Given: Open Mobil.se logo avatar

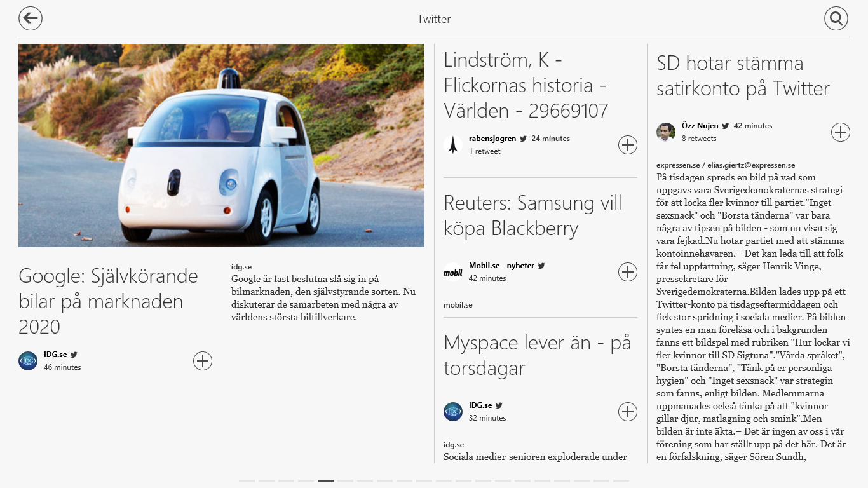Looking at the screenshot, I should (x=453, y=272).
